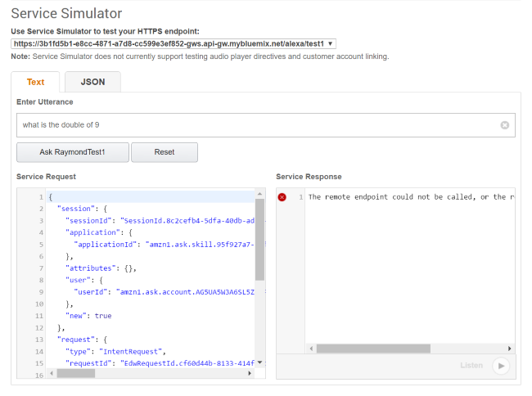Image resolution: width=532 pixels, height=396 pixels.
Task: Click the "attributes": {} line
Action: pos(101,268)
